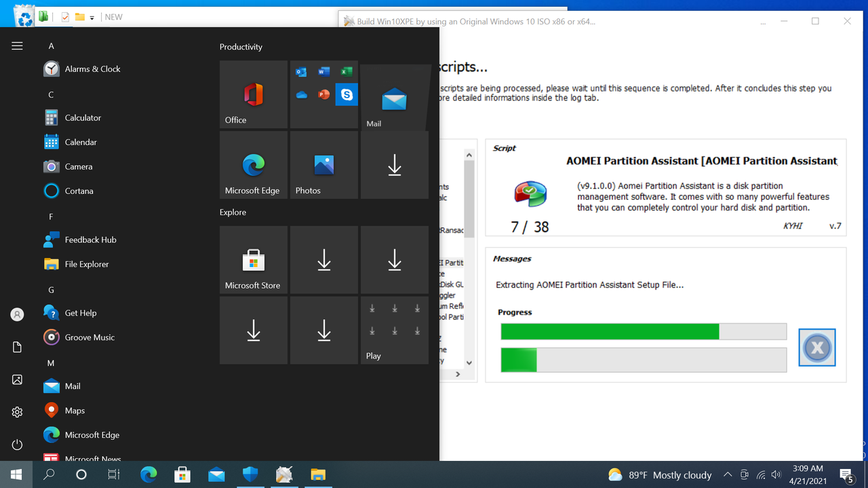Open the Microsoft Edge tile
Viewport: 868px width, 488px height.
point(254,165)
